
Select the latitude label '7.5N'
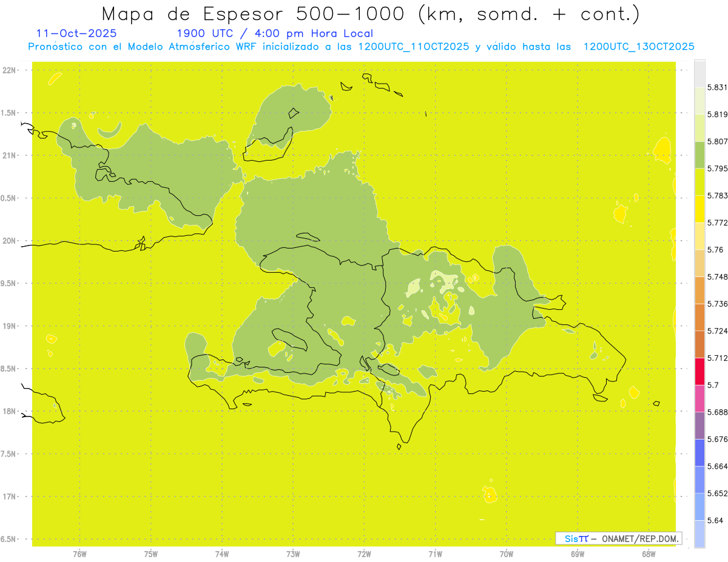click(9, 454)
